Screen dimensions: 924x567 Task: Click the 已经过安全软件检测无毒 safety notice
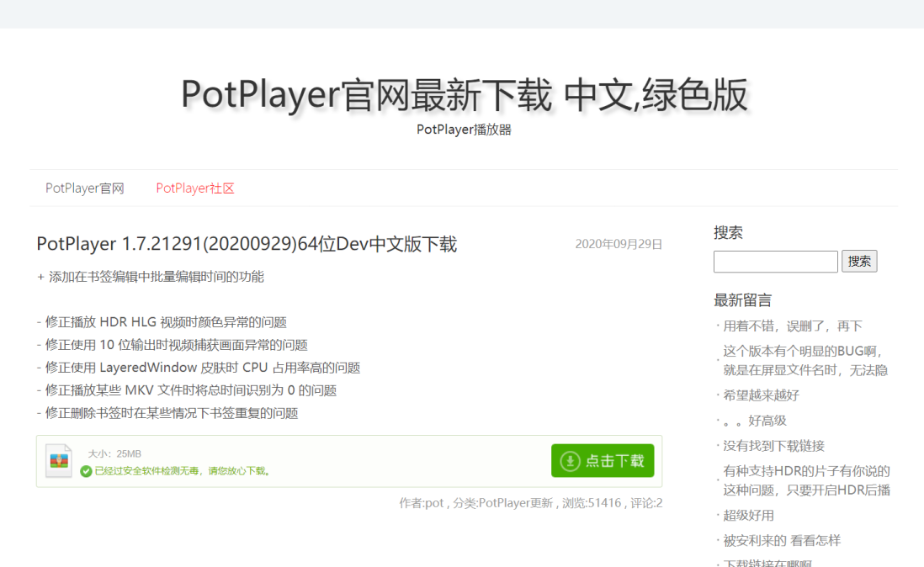(x=182, y=471)
